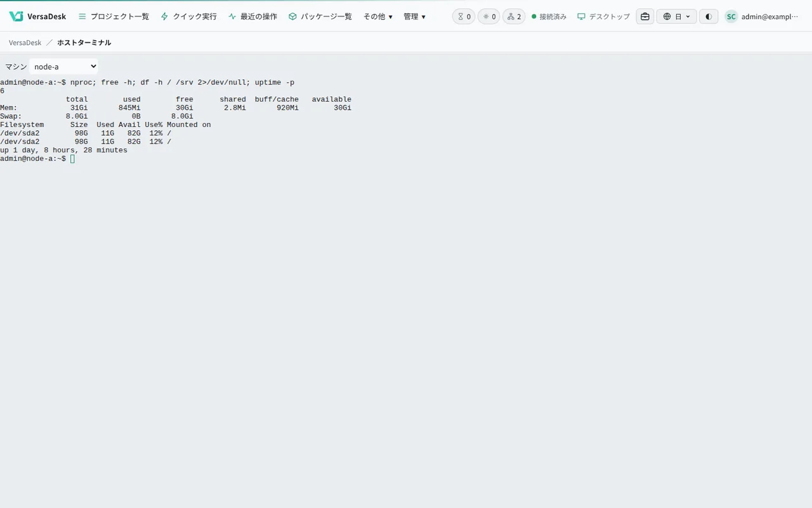Click the briefcase icon button
This screenshot has width=812, height=508.
[x=645, y=17]
